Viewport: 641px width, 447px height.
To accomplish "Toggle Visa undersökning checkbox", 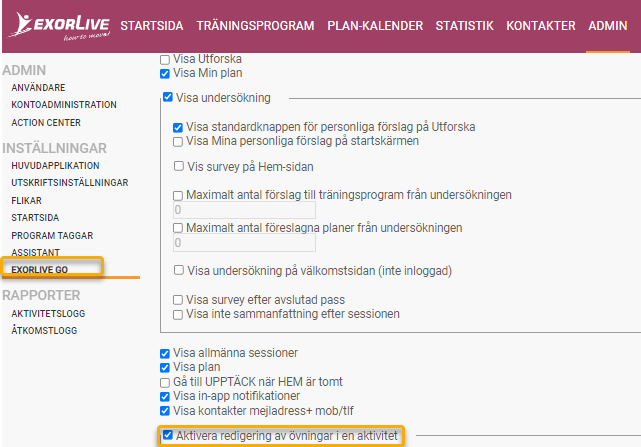I will click(x=168, y=97).
